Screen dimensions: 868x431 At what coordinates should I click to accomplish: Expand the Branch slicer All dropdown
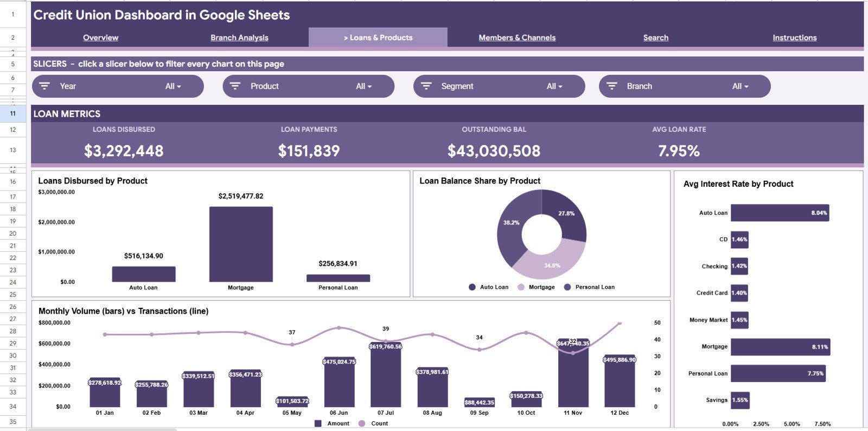click(x=740, y=86)
